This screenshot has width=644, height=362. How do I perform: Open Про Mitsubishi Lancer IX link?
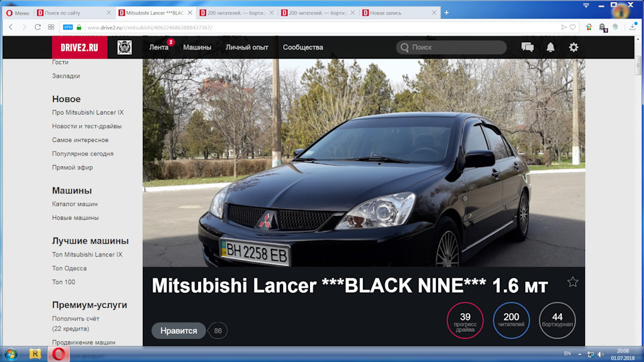pyautogui.click(x=88, y=113)
